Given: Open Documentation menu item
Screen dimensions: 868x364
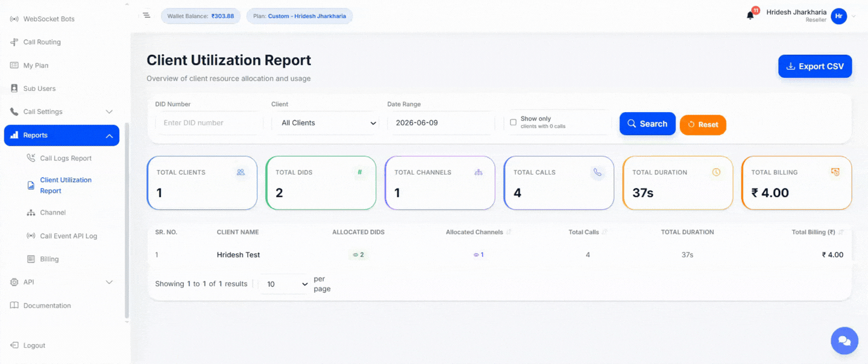Looking at the screenshot, I should (47, 306).
